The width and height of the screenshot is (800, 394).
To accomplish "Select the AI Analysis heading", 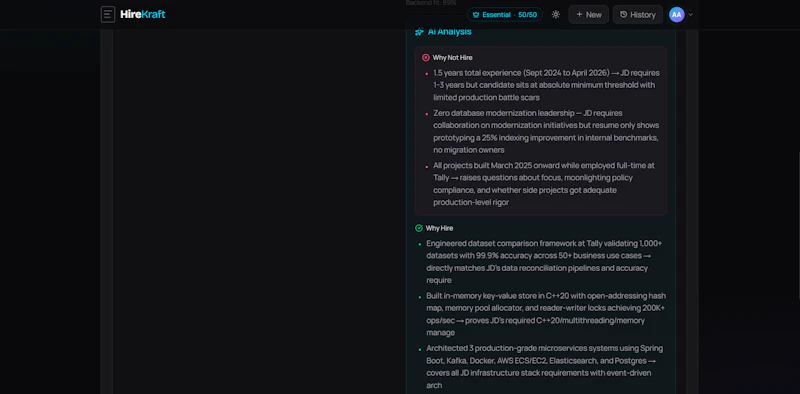I will coord(449,32).
